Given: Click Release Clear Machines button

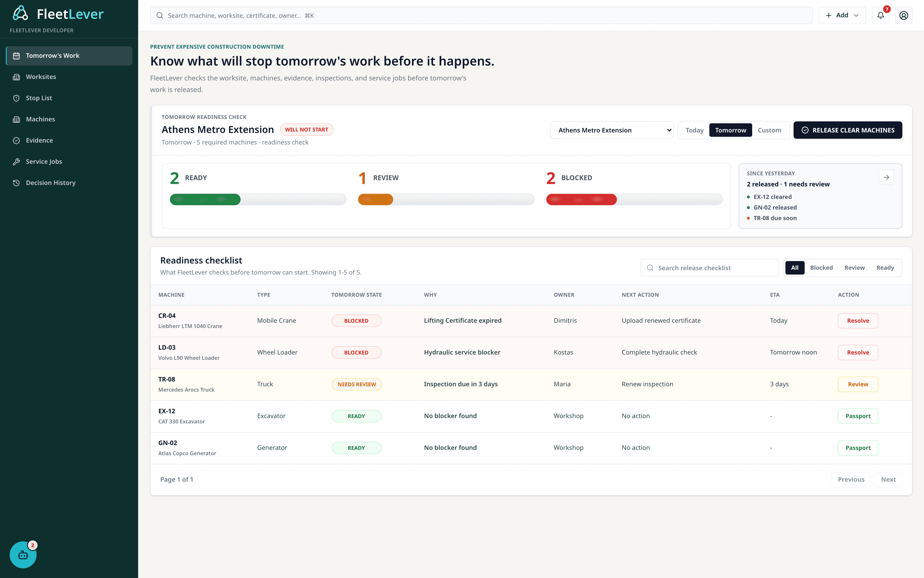Looking at the screenshot, I should (x=848, y=130).
